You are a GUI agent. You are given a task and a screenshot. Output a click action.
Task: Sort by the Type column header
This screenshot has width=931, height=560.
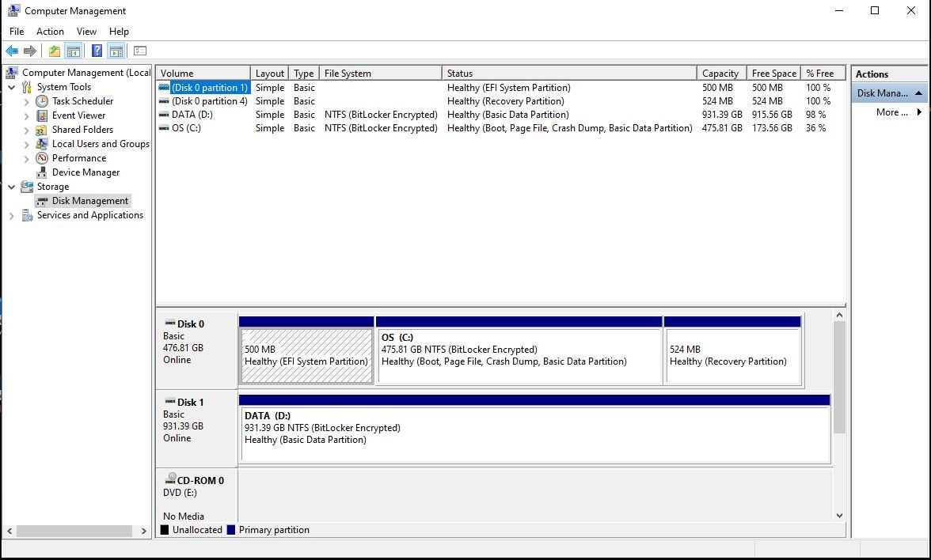304,74
